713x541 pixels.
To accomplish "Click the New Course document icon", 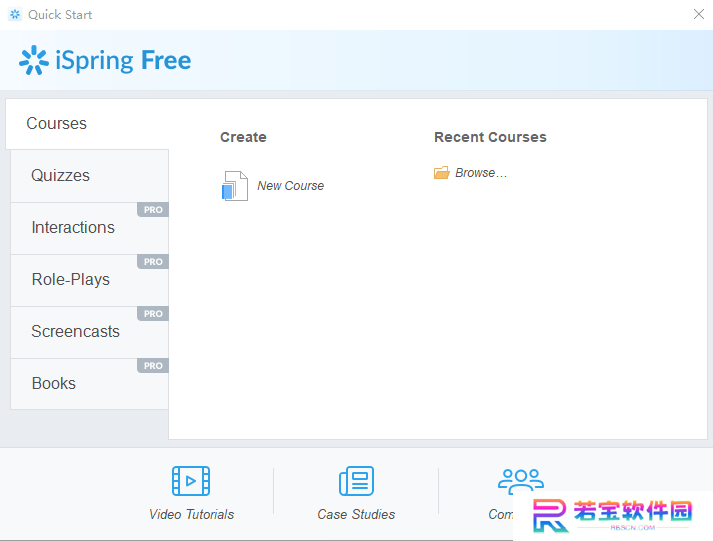I will click(235, 185).
